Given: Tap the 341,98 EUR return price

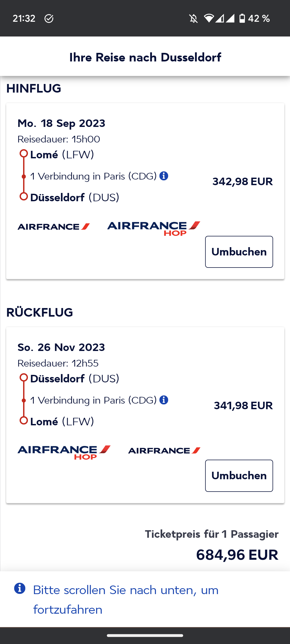Looking at the screenshot, I should click(243, 405).
